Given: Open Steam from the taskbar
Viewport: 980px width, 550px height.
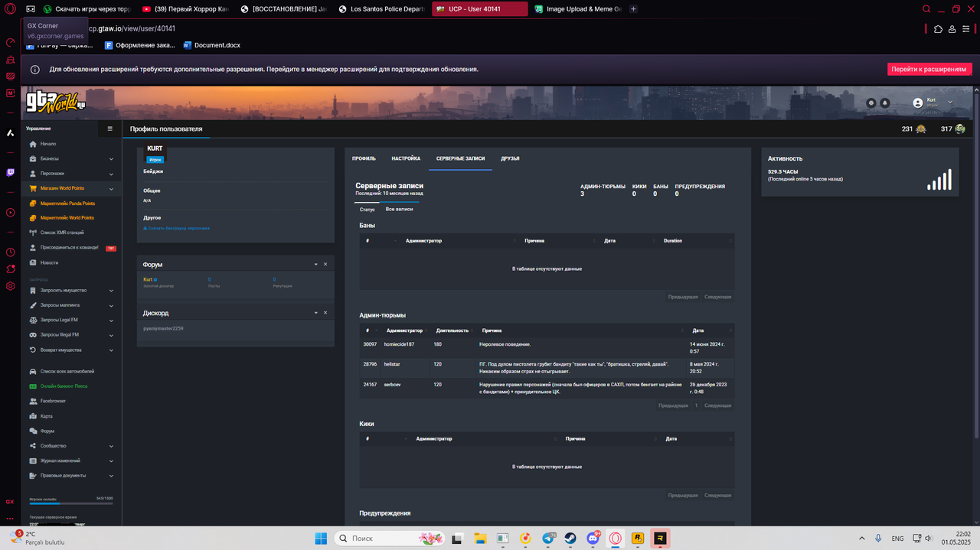Looking at the screenshot, I should 570,539.
